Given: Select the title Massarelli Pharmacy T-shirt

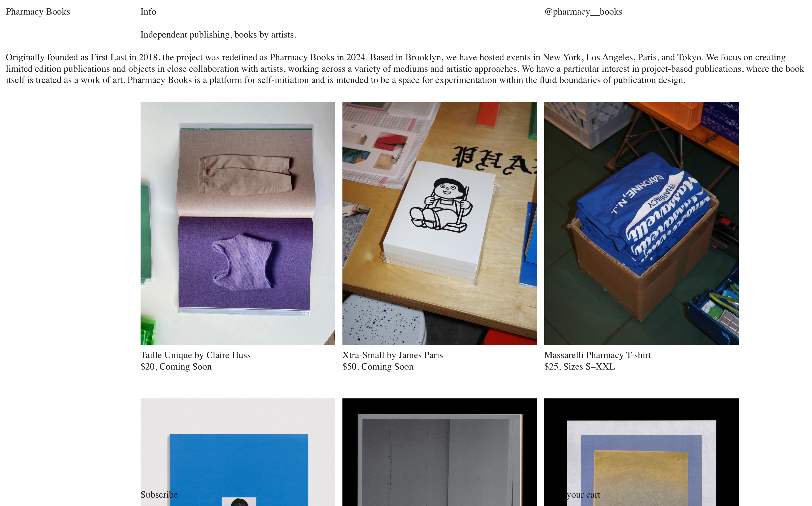Looking at the screenshot, I should (598, 355).
